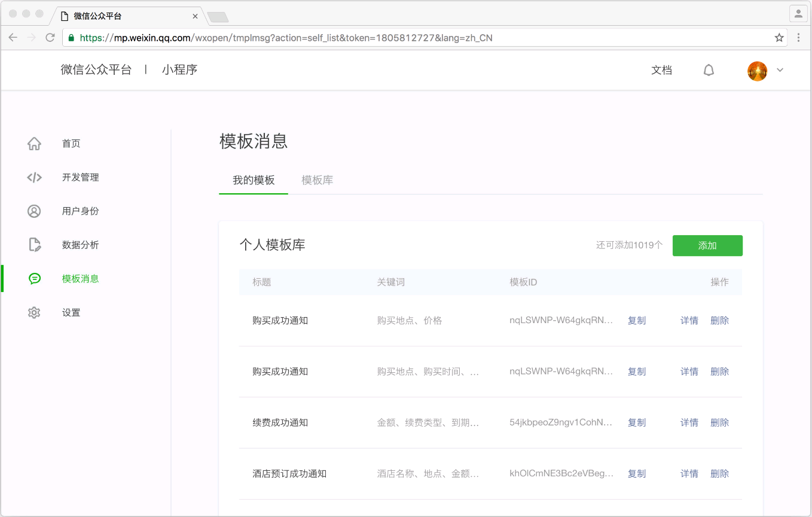The height and width of the screenshot is (517, 812).
Task: Click the account avatar picture
Action: click(x=757, y=71)
